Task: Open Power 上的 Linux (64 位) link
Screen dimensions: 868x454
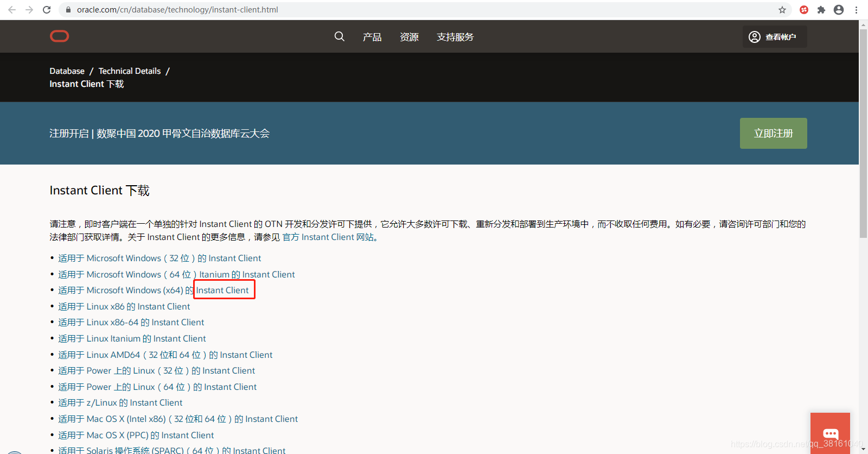Action: coord(157,387)
